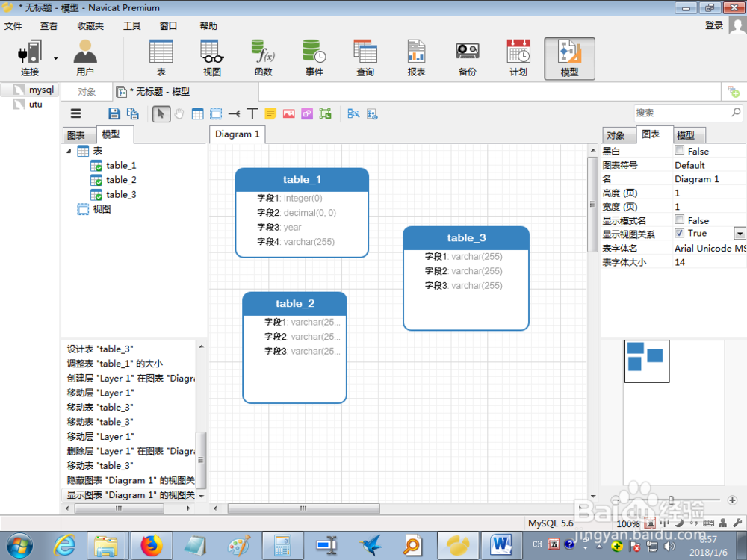Viewport: 747px width, 560px height.
Task: Open the Event (事件) toolbar icon
Action: (314, 58)
